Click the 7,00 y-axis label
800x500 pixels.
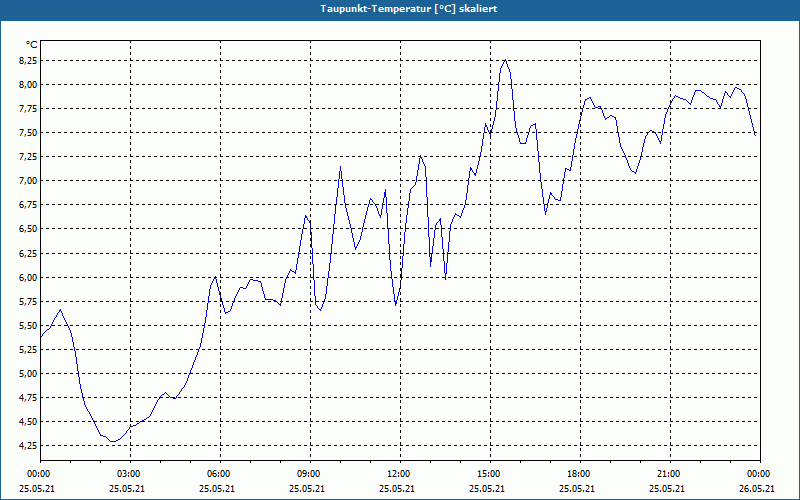tap(28, 181)
